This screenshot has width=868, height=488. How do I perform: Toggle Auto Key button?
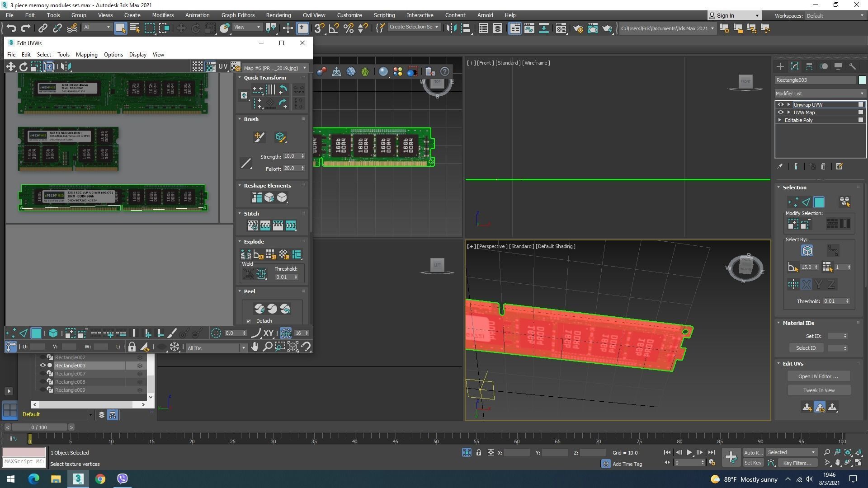coord(753,452)
